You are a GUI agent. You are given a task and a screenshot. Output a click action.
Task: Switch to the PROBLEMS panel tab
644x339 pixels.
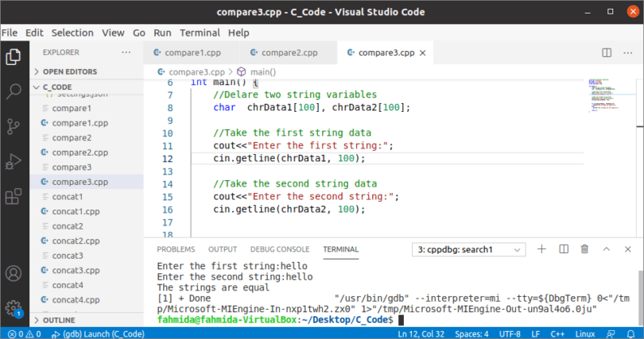176,249
